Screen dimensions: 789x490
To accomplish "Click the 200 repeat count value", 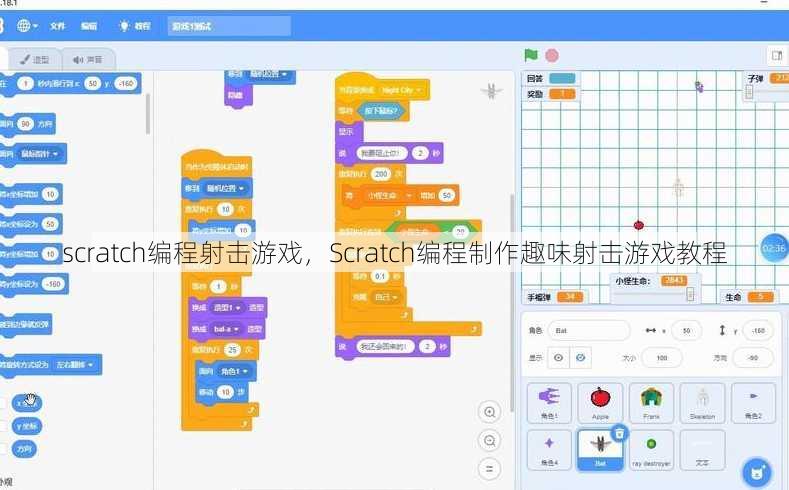I will 381,174.
